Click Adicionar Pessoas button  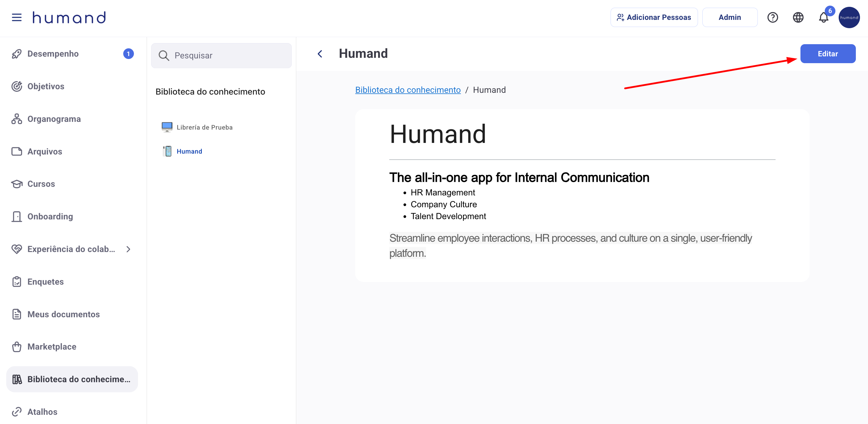654,17
